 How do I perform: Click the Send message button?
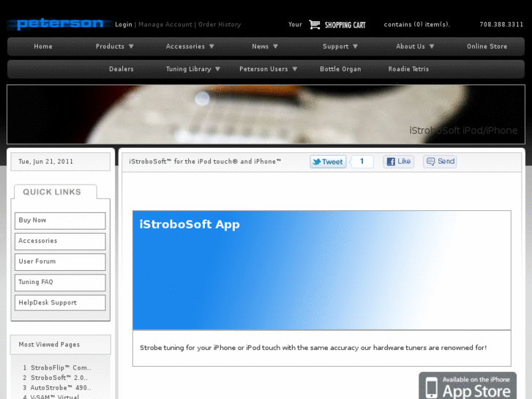[x=440, y=161]
